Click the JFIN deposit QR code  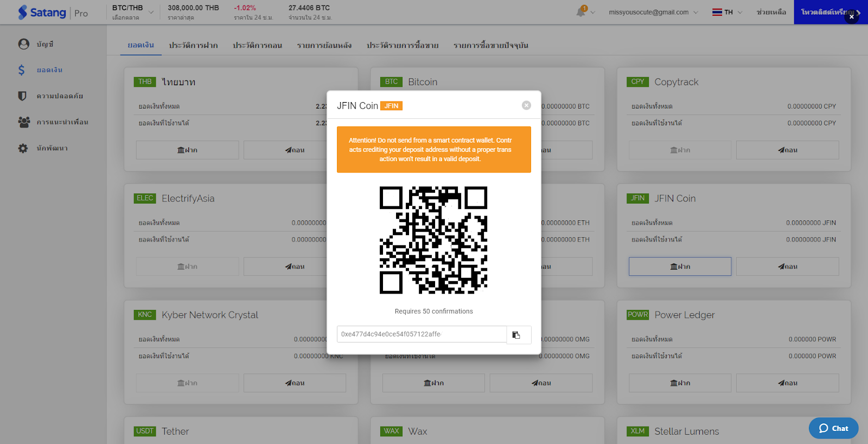pyautogui.click(x=433, y=240)
